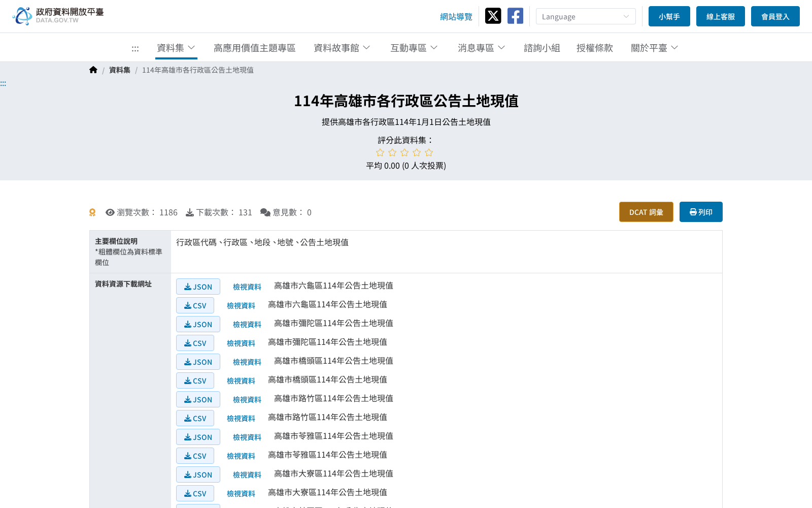The width and height of the screenshot is (812, 508).
Task: Download JSON for 橋頭區
Action: point(198,362)
